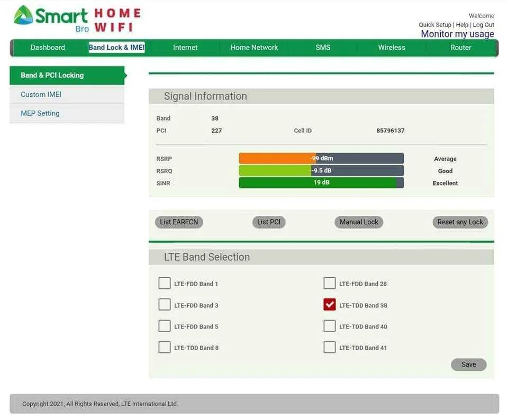This screenshot has height=420, width=508.
Task: Open Custom IMEI sidebar page
Action: tap(67, 95)
